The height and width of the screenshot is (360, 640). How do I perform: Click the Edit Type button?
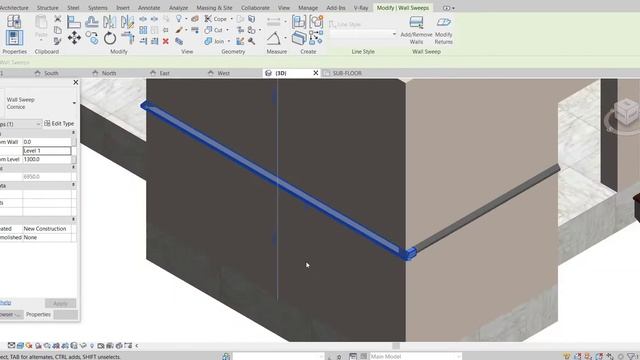[x=59, y=123]
